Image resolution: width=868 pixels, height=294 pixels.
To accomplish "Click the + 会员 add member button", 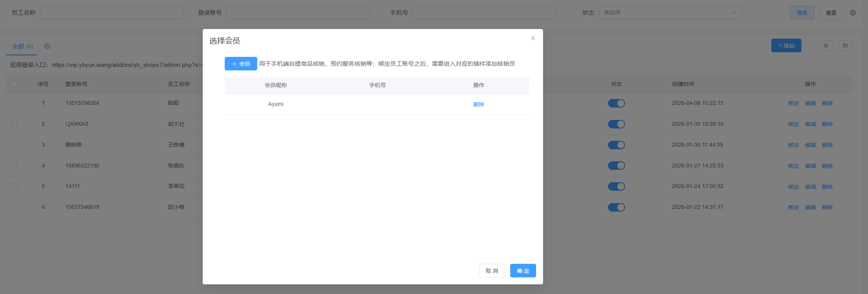I will point(241,64).
